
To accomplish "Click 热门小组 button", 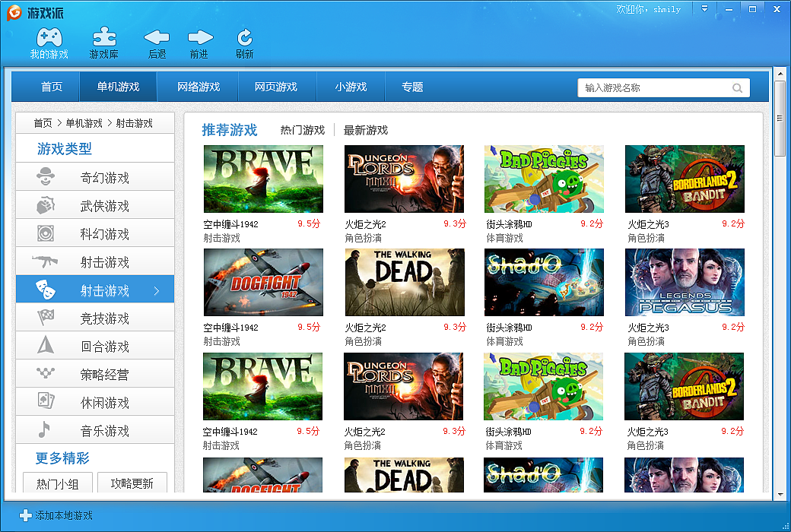I will coord(58,483).
